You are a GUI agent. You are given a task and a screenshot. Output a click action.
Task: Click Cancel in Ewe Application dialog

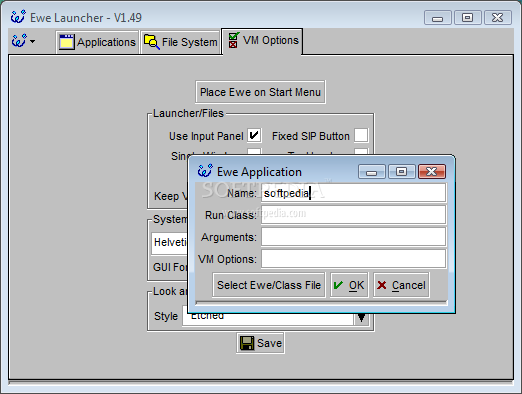click(x=401, y=285)
